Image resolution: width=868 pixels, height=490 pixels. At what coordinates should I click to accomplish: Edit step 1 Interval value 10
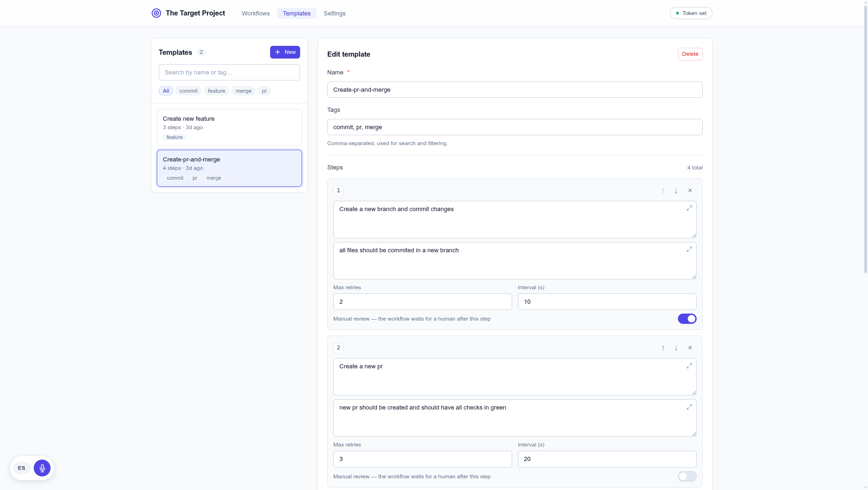607,301
